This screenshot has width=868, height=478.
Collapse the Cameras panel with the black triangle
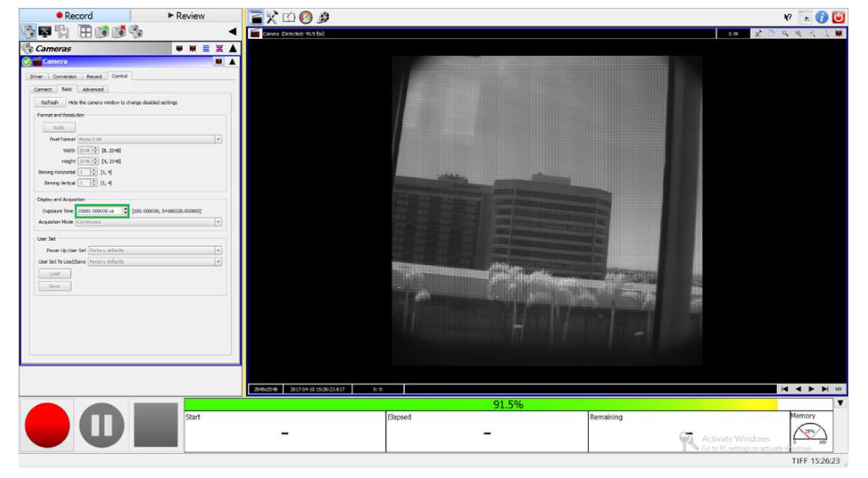click(x=233, y=48)
